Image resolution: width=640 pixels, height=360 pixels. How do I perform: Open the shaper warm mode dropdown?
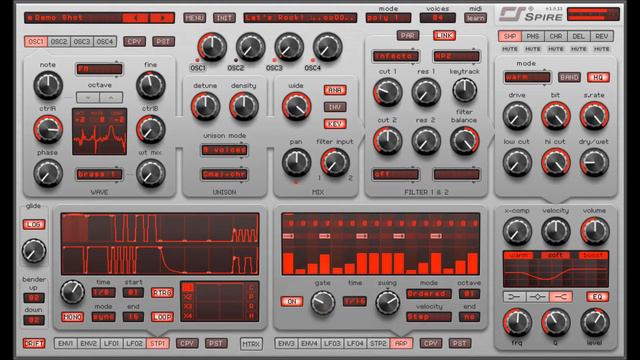(x=527, y=77)
